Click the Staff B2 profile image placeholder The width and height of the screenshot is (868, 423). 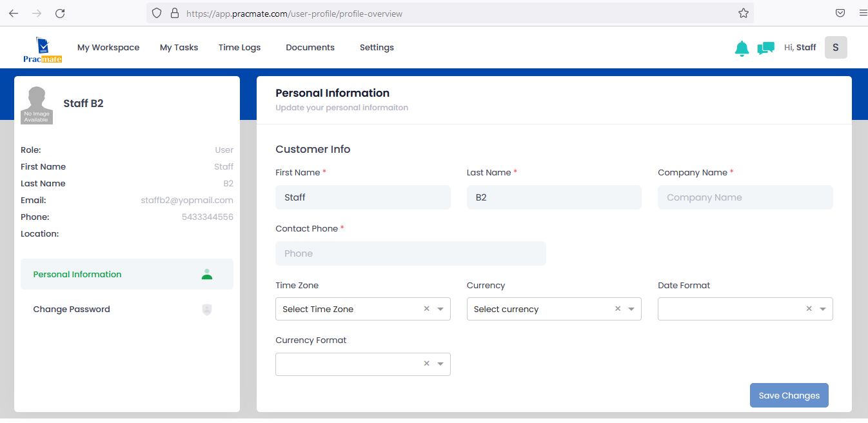pyautogui.click(x=37, y=105)
